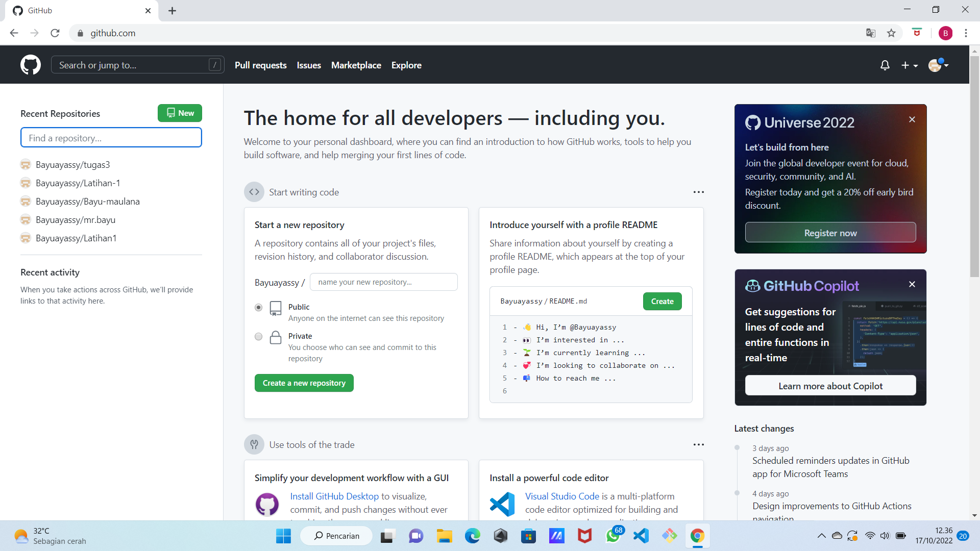Open the notifications bell icon
980x551 pixels.
(x=885, y=65)
